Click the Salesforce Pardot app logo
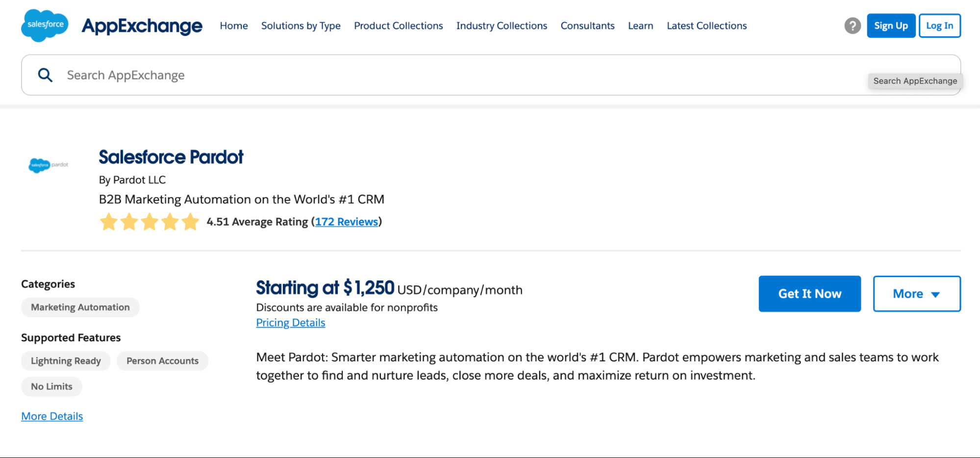The width and height of the screenshot is (980, 458). [49, 165]
